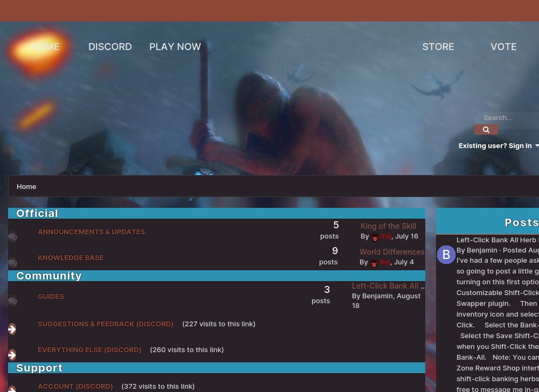The width and height of the screenshot is (539, 392).
Task: Click the arrow icon beside Suggestions & Feedback
Action: point(12,329)
